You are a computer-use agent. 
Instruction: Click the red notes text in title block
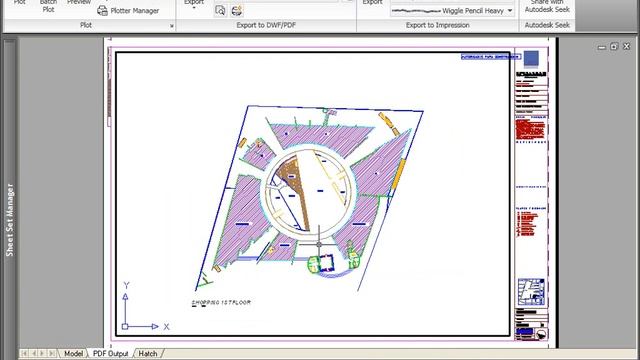click(530, 130)
